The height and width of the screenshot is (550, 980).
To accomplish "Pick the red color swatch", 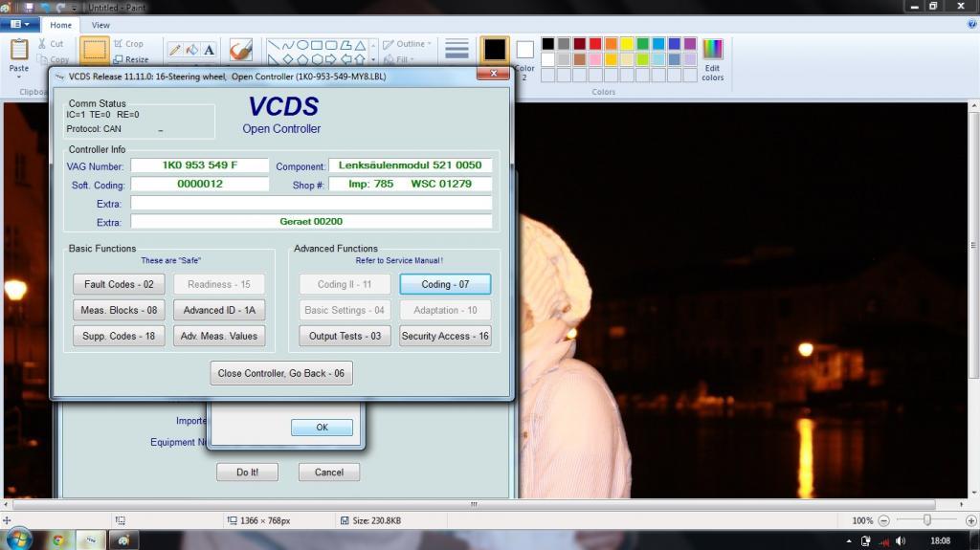I will coord(595,44).
